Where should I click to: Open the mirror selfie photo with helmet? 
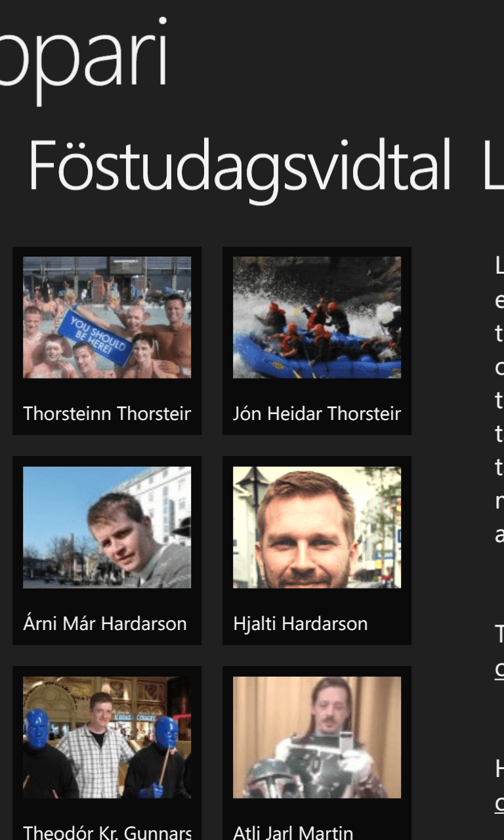coord(317,737)
